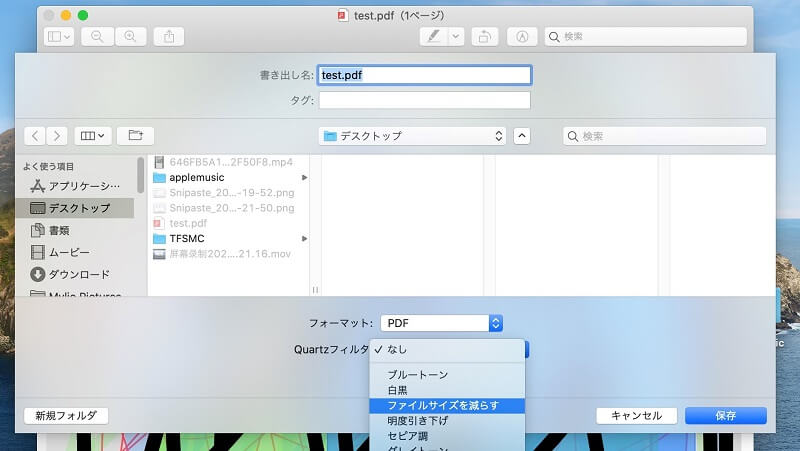Choose なし in the Quartz filter menu
The image size is (800, 451).
click(447, 349)
